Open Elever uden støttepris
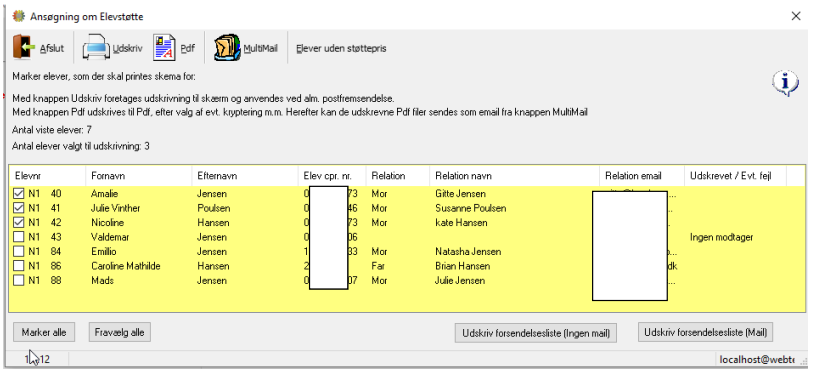The height and width of the screenshot is (373, 814). pyautogui.click(x=341, y=49)
